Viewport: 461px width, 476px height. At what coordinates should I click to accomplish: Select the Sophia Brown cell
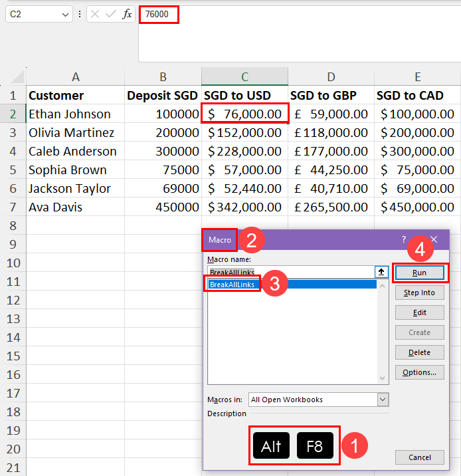pyautogui.click(x=76, y=170)
